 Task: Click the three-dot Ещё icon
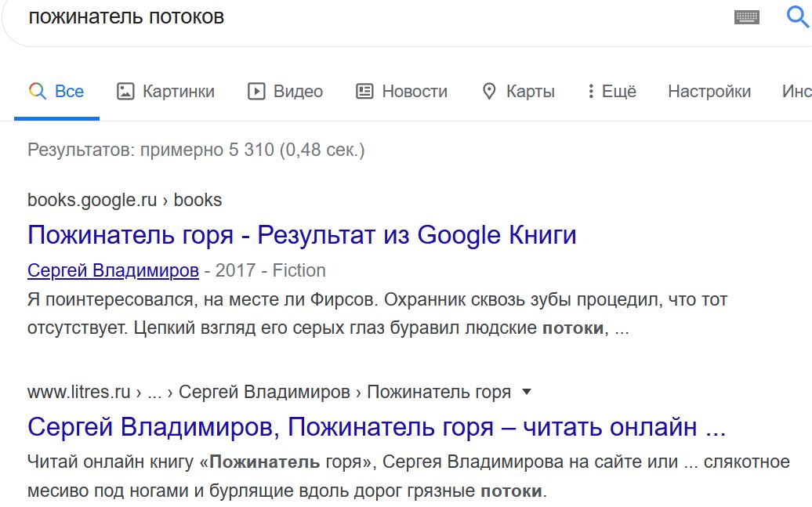590,92
